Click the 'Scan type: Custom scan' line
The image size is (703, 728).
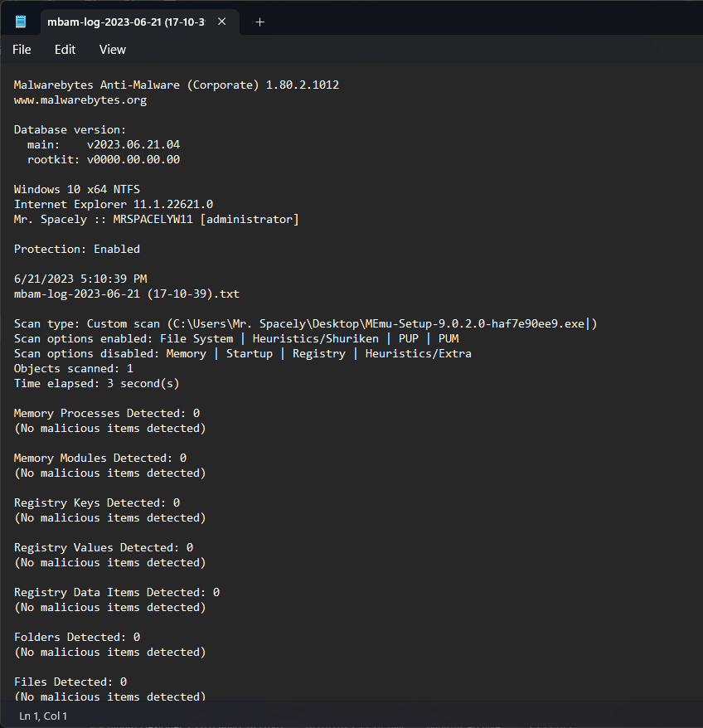coord(306,323)
